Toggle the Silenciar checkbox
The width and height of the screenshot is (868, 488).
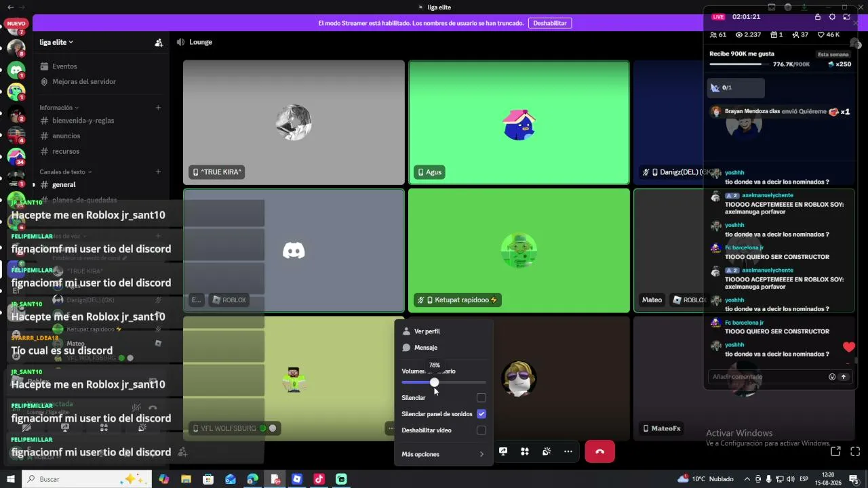pos(481,398)
